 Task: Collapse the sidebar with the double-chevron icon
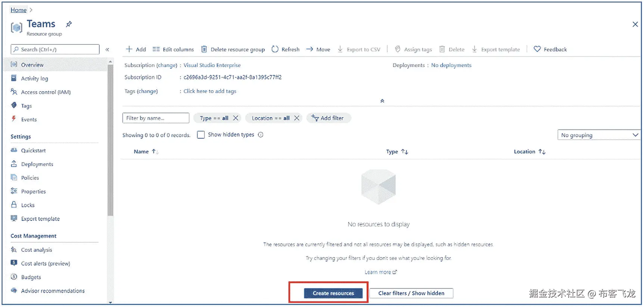click(107, 50)
